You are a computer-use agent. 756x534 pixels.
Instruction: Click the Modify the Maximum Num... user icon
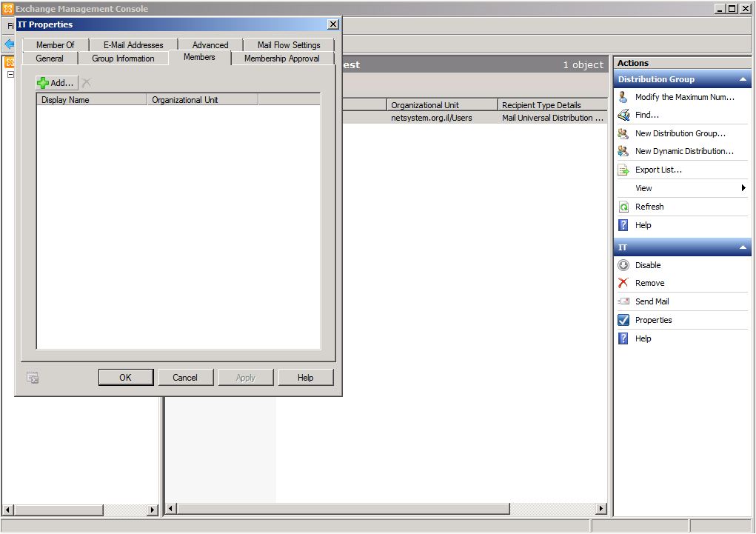point(623,97)
